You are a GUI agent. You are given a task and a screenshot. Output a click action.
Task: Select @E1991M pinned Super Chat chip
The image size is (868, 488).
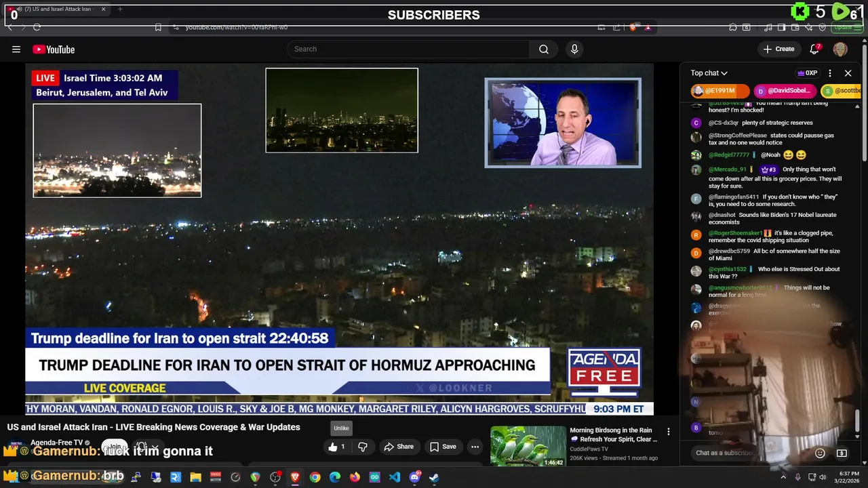[x=719, y=91]
